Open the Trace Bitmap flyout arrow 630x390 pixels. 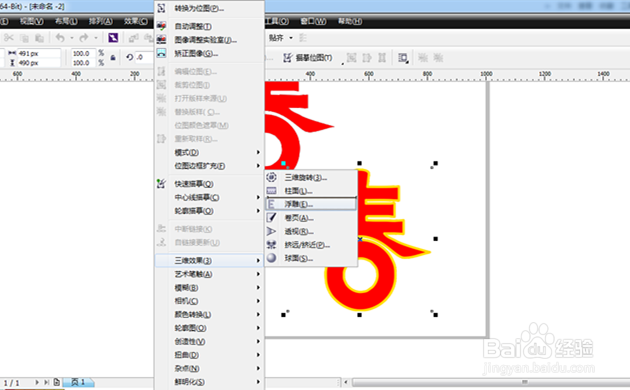coord(343,64)
